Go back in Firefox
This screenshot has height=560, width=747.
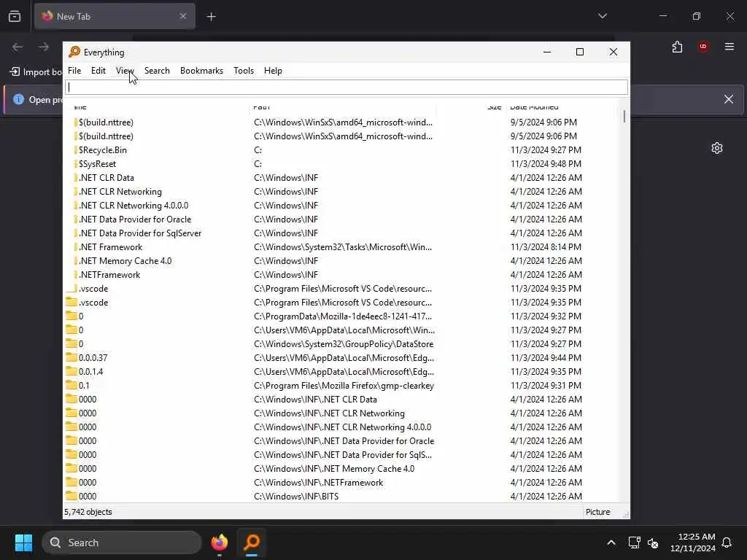(x=18, y=47)
